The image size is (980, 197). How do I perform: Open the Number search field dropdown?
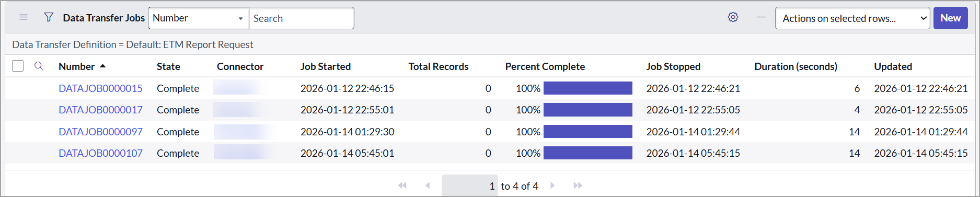coord(199,18)
